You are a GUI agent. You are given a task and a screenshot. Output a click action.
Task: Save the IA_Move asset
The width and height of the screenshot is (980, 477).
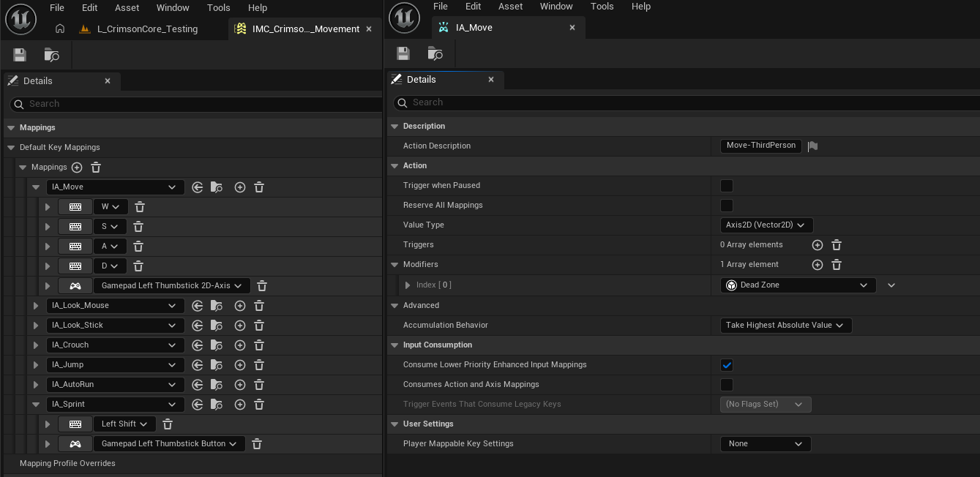[403, 53]
